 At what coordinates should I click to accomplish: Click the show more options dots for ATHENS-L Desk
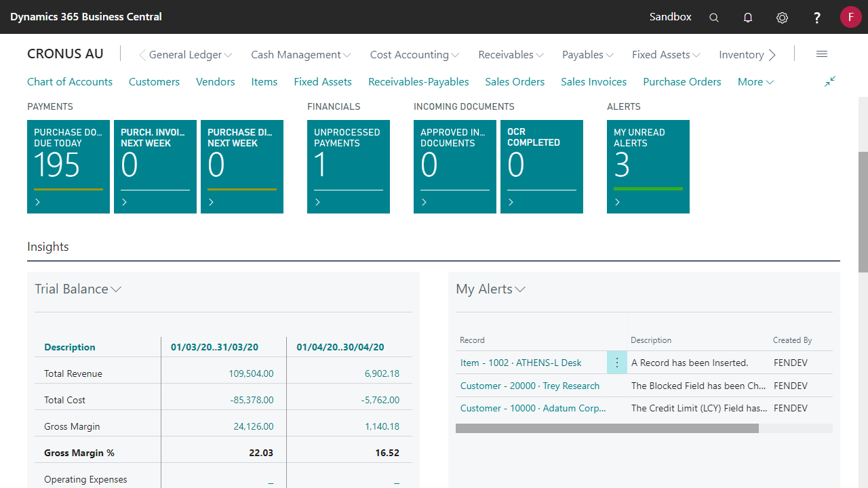[617, 363]
